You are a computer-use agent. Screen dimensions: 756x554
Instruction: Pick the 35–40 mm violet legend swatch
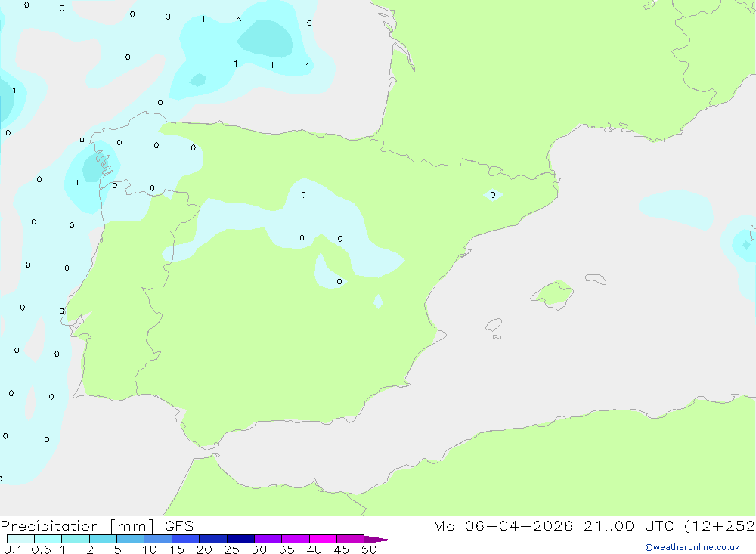click(x=296, y=539)
